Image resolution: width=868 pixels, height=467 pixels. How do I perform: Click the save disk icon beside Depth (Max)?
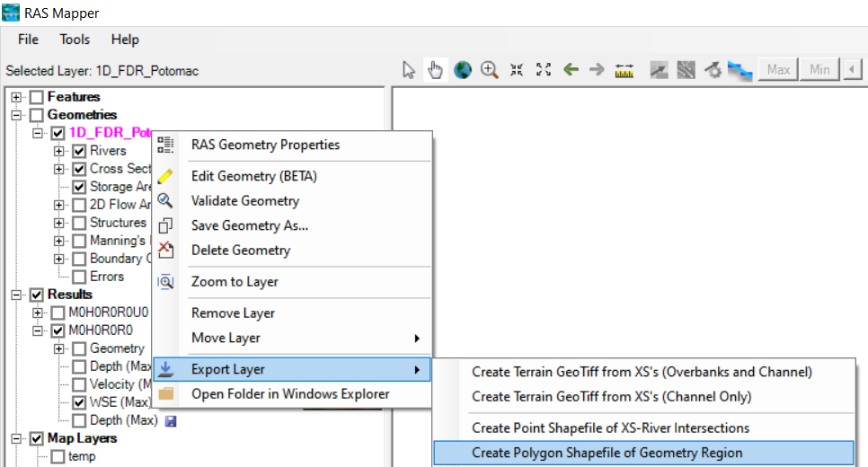click(171, 421)
